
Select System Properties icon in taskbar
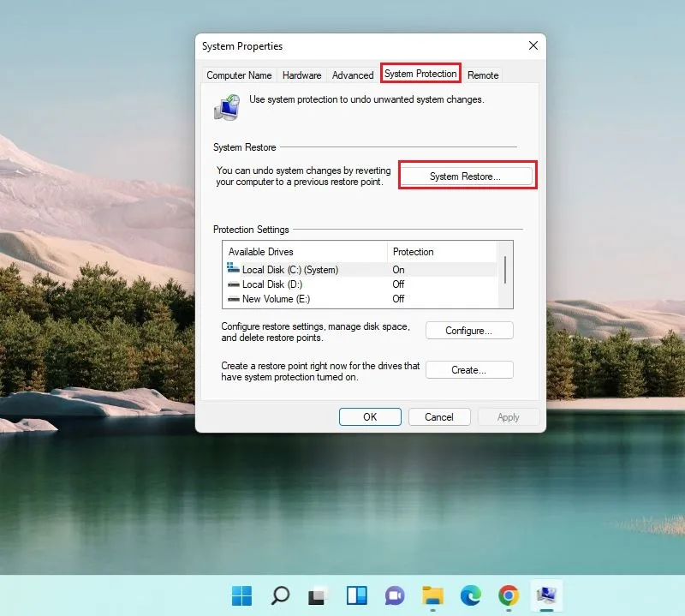pyautogui.click(x=546, y=595)
